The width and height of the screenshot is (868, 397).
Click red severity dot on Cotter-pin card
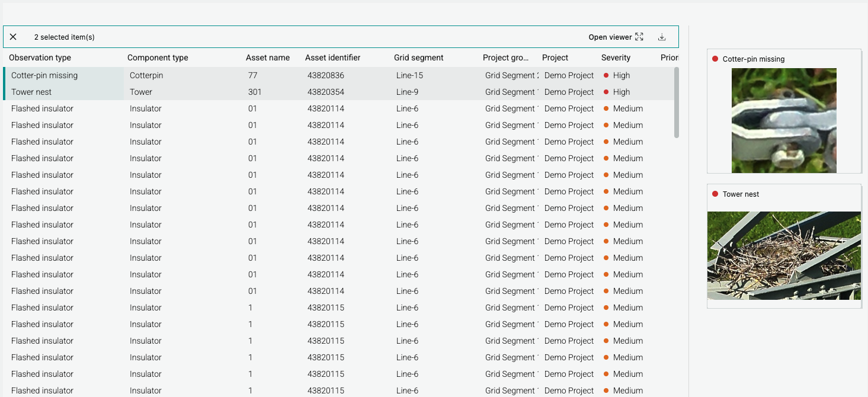tap(715, 59)
